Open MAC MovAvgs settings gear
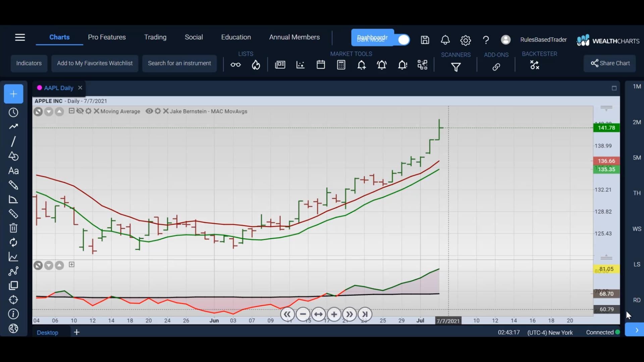This screenshot has height=362, width=644. point(158,111)
